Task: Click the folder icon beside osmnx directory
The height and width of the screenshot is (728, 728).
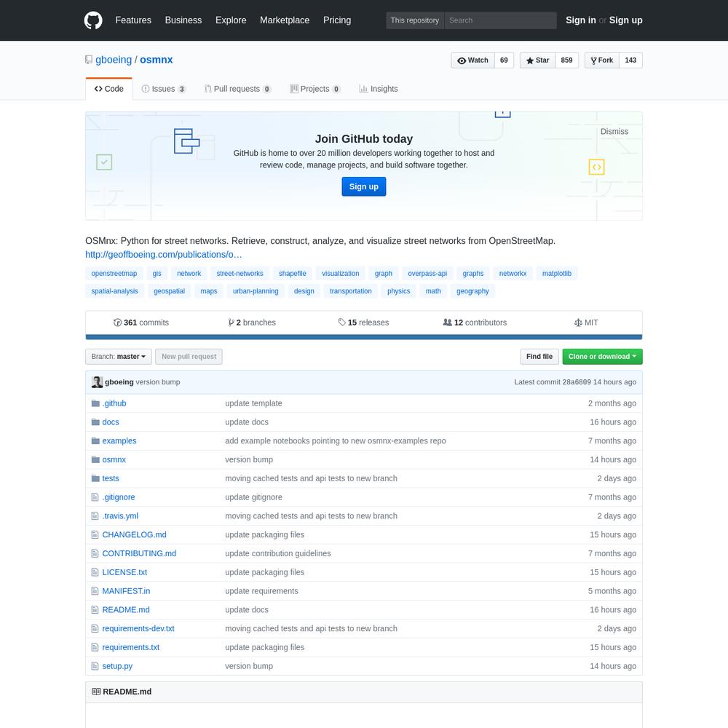Action: tap(95, 459)
